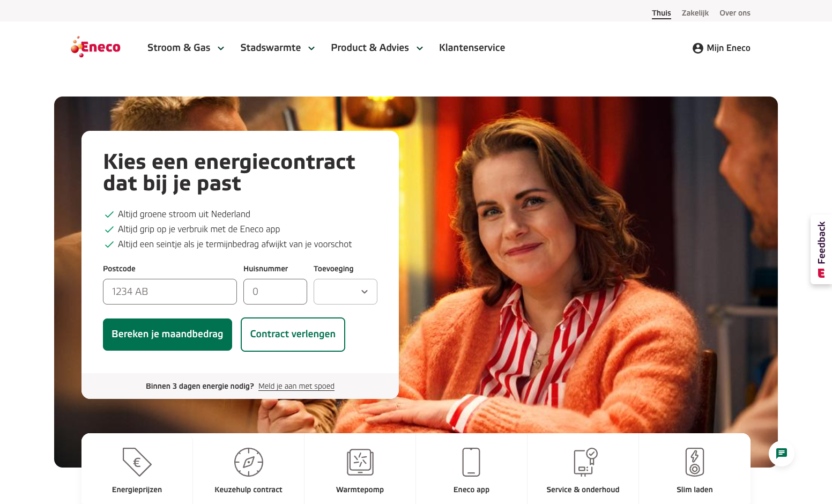Click the Bereken je maandbedrag button
The width and height of the screenshot is (832, 504).
click(x=167, y=335)
